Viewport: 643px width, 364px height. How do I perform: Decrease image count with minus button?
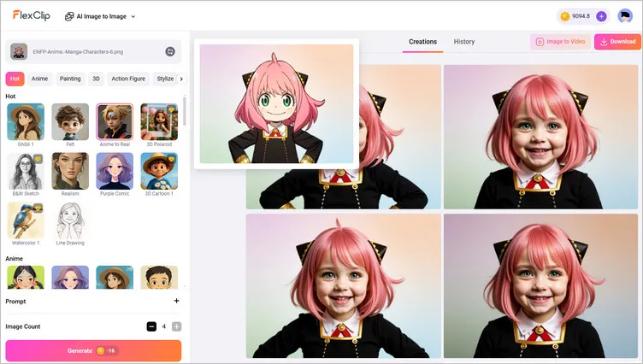coord(151,326)
